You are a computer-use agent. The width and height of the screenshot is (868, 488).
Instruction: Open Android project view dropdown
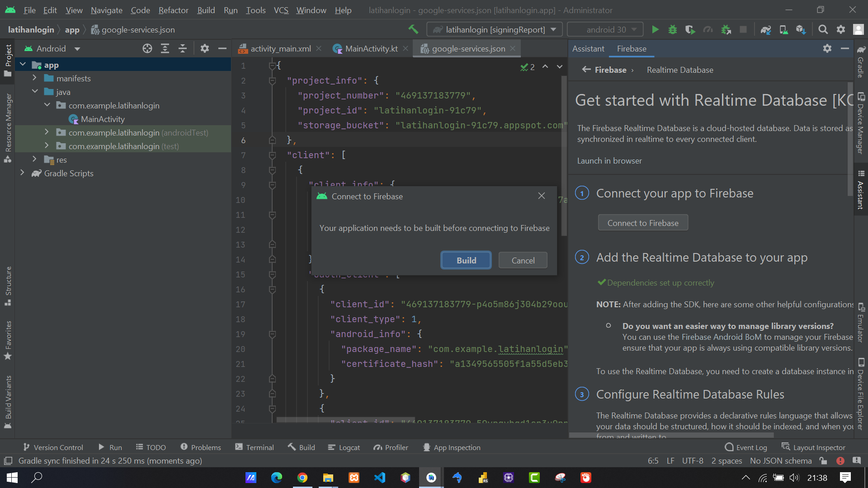(x=52, y=48)
